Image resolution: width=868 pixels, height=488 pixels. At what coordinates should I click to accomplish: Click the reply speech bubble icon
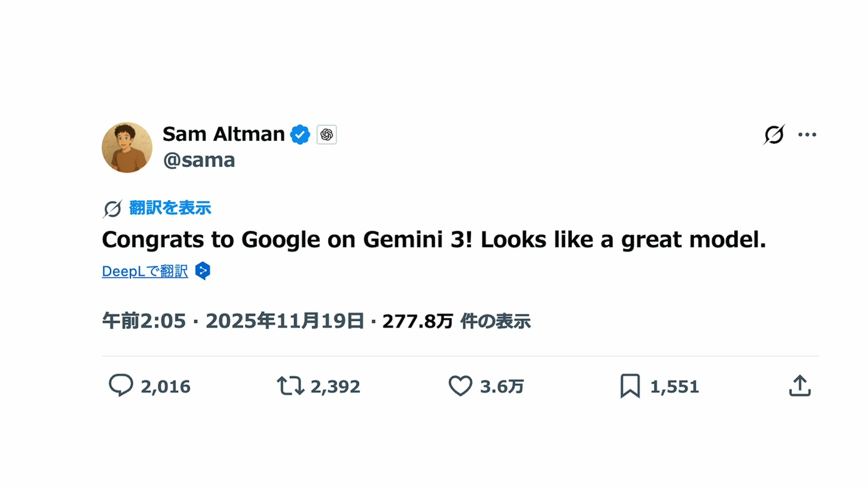click(x=121, y=385)
